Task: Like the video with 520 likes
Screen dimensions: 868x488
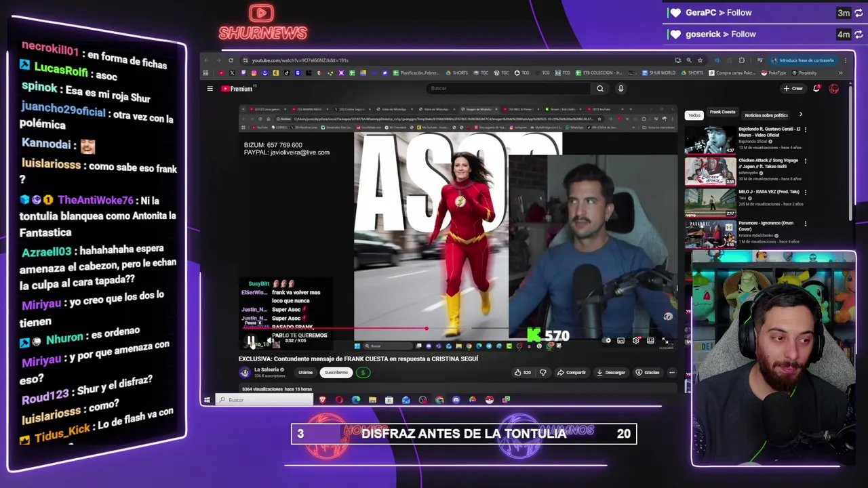Action: point(522,372)
